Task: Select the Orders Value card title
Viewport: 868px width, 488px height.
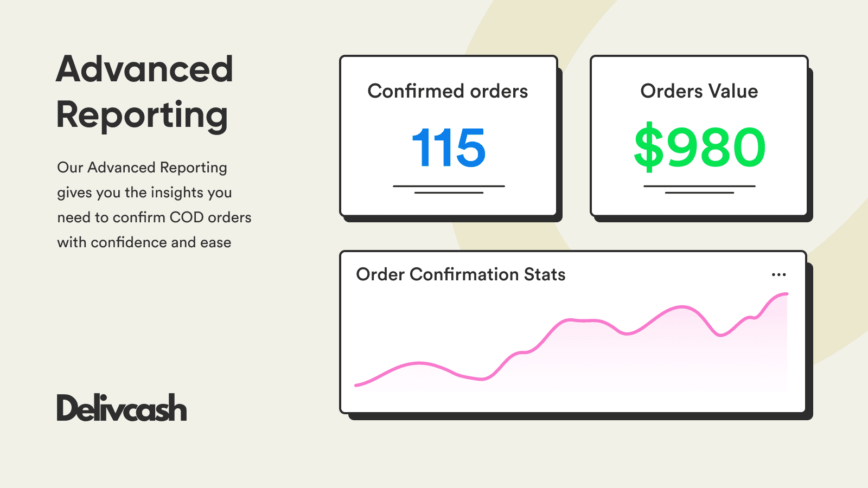Action: pyautogui.click(x=699, y=91)
